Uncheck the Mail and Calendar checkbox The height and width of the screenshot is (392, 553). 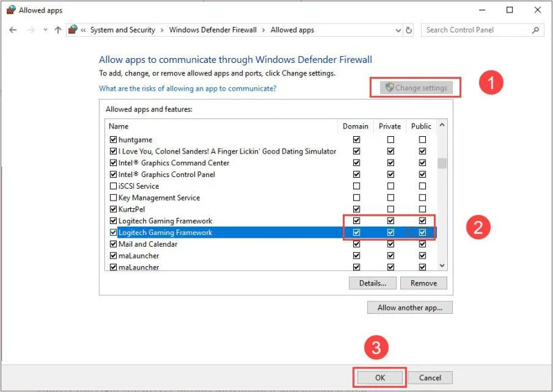pyautogui.click(x=113, y=244)
